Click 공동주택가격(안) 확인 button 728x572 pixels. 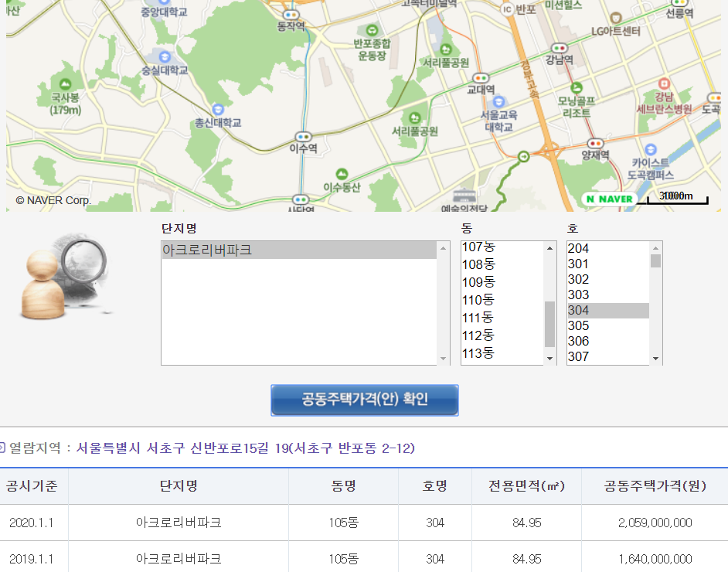point(365,400)
